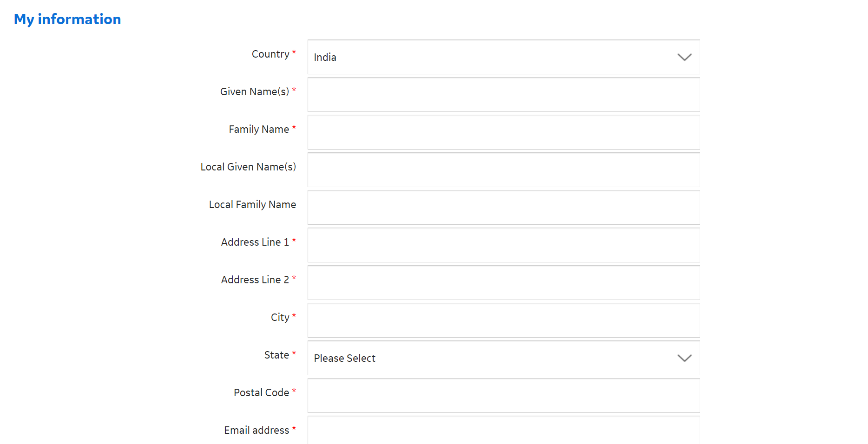
Task: Click the chevron arrow on State field
Action: [x=684, y=358]
